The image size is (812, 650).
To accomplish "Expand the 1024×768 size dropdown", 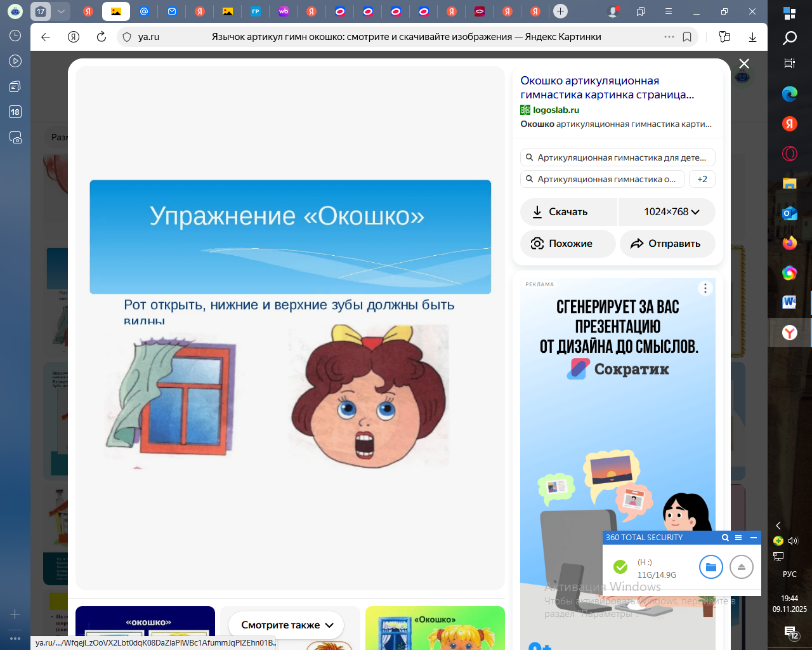I will [x=671, y=212].
